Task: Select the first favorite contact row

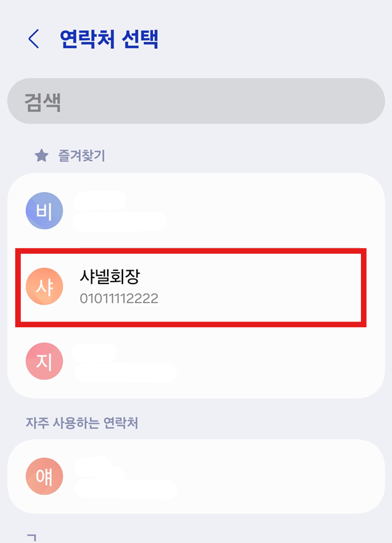Action: (x=190, y=210)
